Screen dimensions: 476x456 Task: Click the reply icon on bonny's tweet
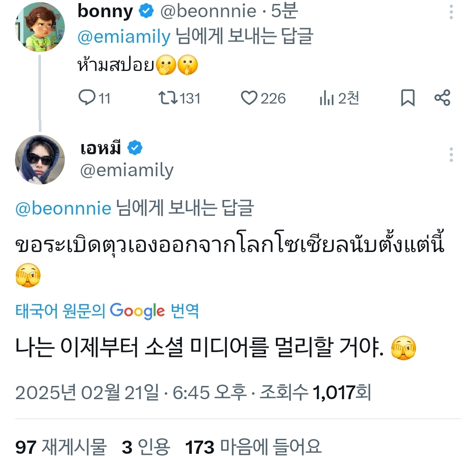pos(87,98)
